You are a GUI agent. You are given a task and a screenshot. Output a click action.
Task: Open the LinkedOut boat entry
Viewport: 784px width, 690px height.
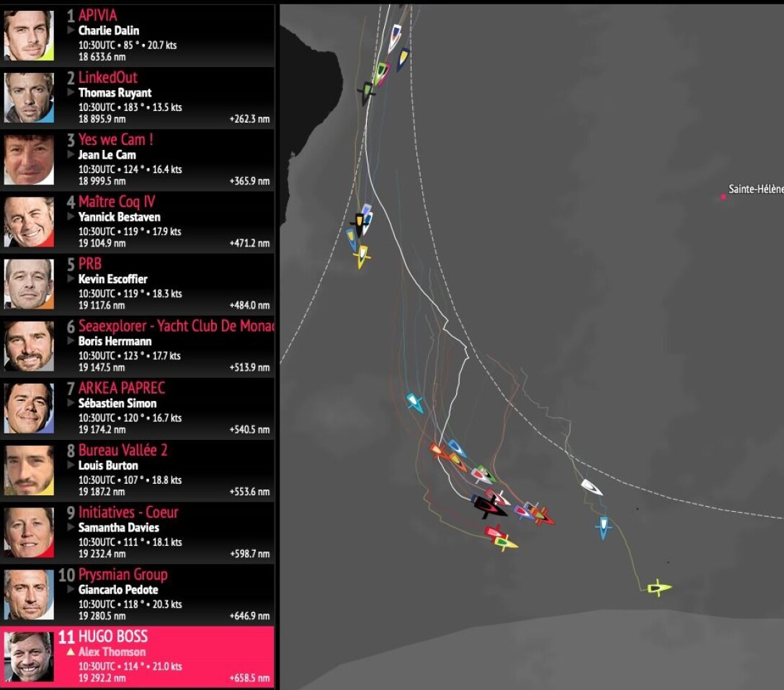pos(108,78)
